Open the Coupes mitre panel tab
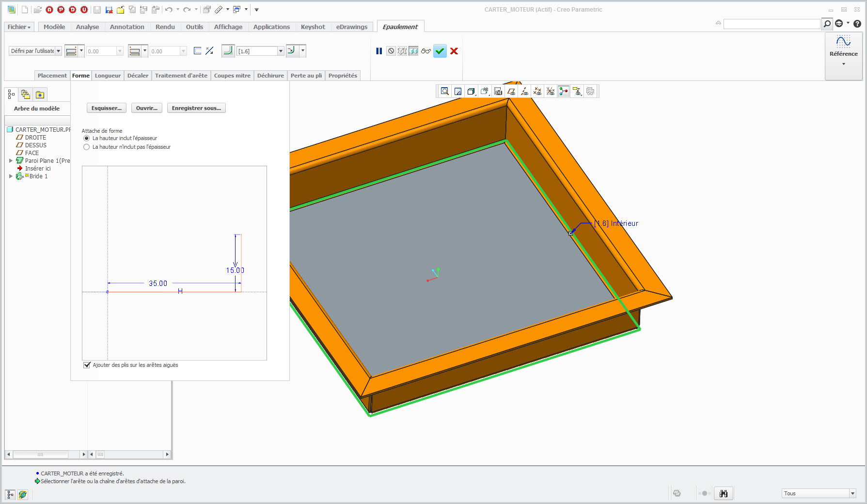The image size is (867, 504). pyautogui.click(x=232, y=76)
